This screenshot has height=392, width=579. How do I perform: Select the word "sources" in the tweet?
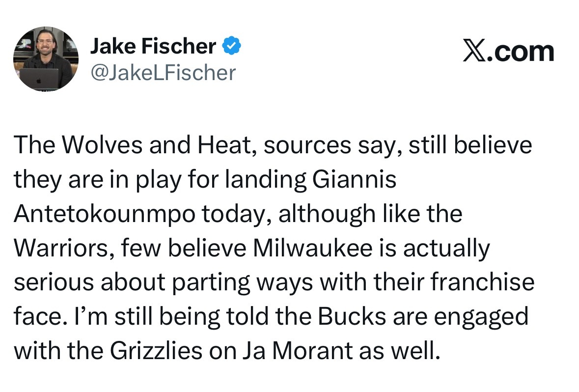point(307,145)
